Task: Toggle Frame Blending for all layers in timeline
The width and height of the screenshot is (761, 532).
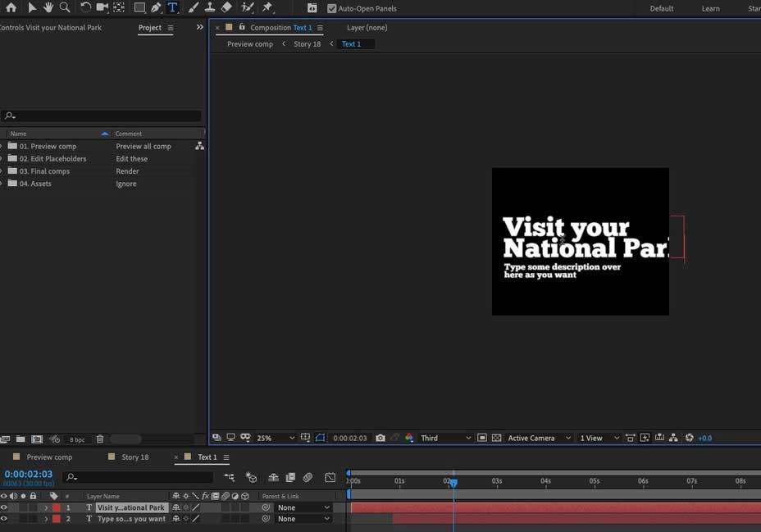Action: [x=290, y=477]
